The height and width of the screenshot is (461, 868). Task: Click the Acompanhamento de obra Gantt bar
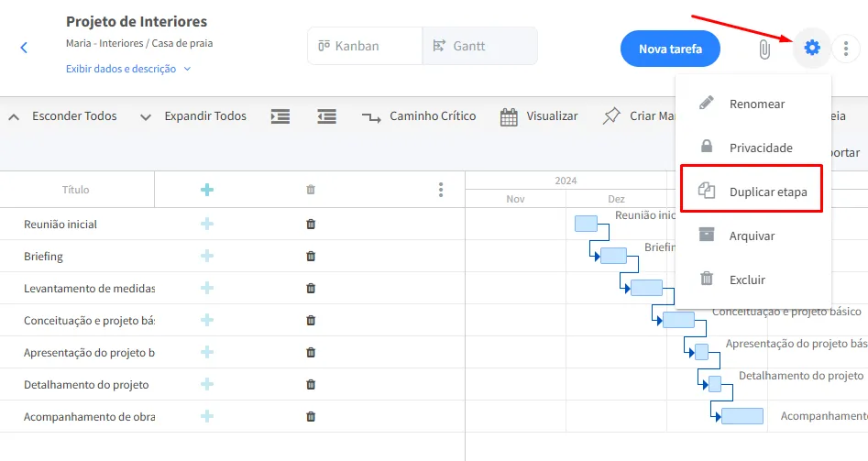tap(742, 416)
